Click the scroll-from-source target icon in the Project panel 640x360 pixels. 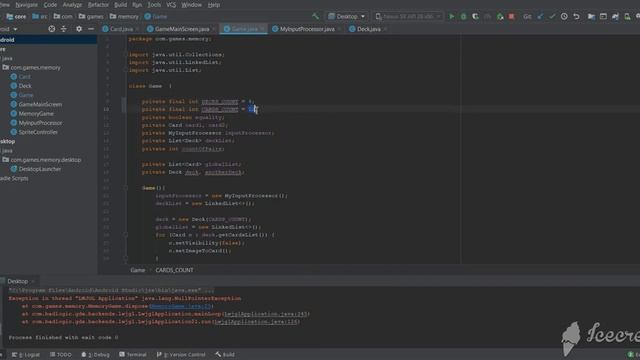click(x=51, y=29)
